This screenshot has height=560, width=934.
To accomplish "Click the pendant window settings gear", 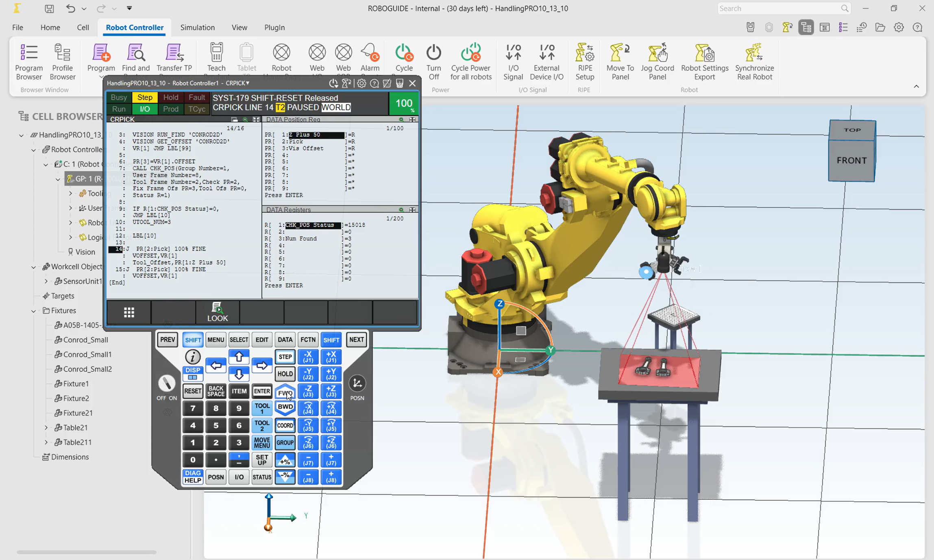I will (361, 83).
